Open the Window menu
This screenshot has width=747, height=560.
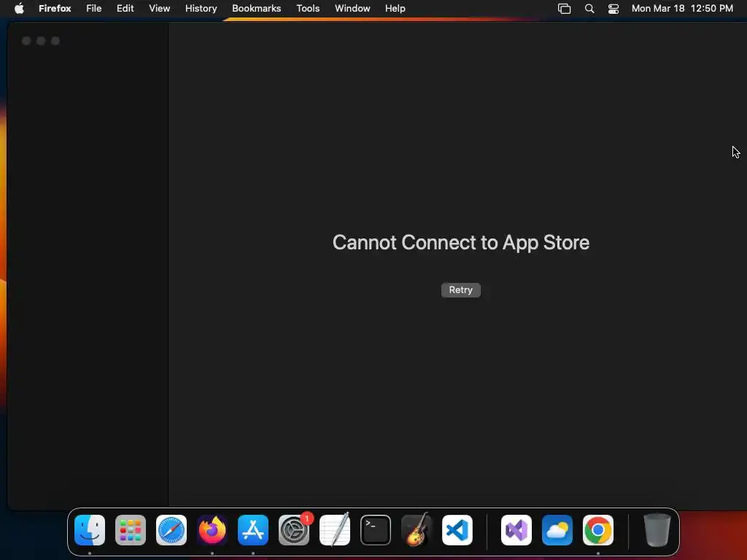pyautogui.click(x=352, y=9)
